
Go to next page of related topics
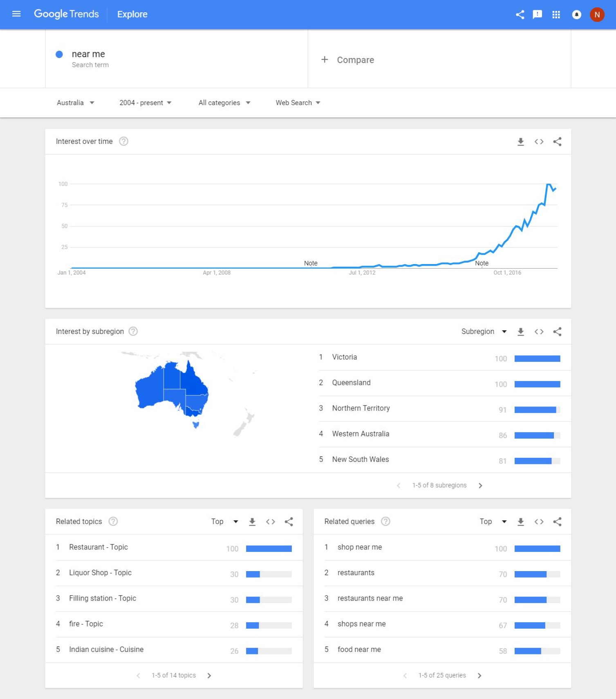pyautogui.click(x=209, y=676)
